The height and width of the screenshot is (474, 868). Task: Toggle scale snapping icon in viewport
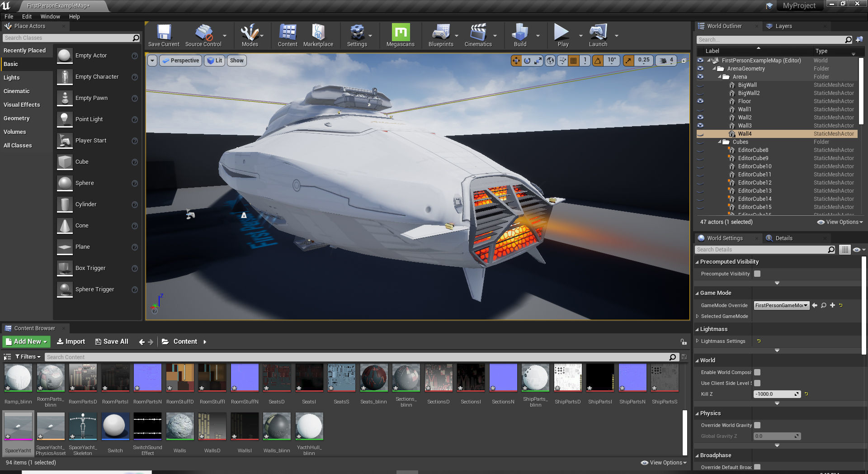click(x=628, y=60)
